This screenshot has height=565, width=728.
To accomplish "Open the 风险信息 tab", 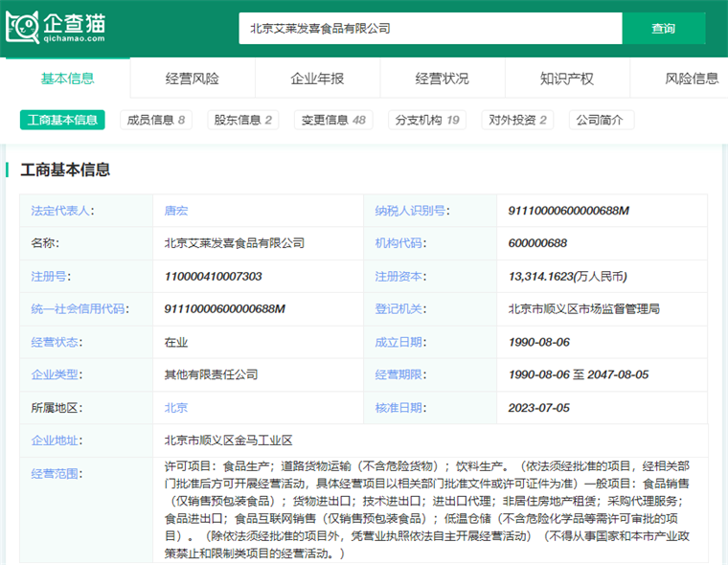I will (x=692, y=79).
